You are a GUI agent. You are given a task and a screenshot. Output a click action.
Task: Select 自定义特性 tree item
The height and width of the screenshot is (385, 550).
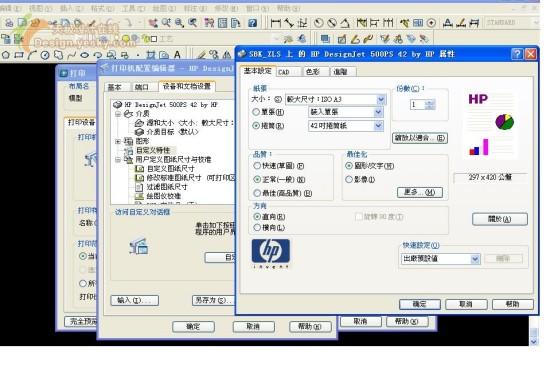pyautogui.click(x=153, y=150)
